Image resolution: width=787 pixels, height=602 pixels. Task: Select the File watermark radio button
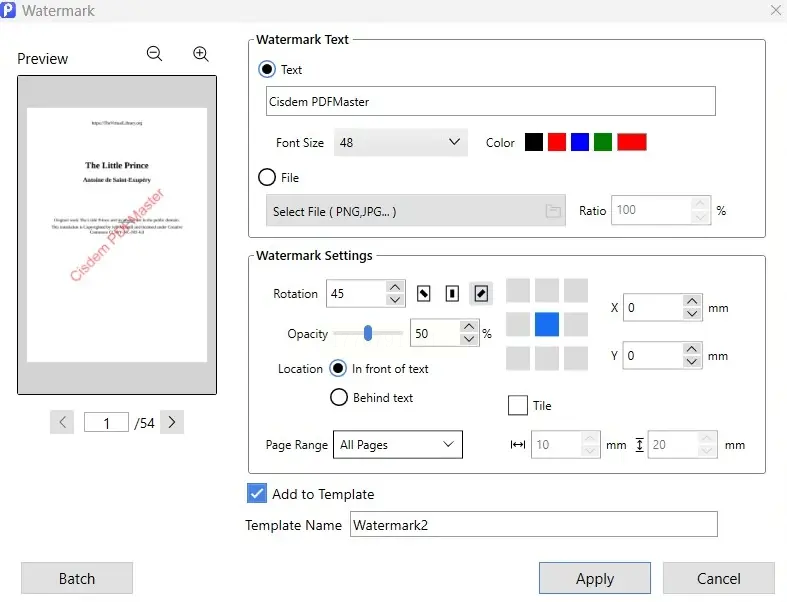coord(267,177)
